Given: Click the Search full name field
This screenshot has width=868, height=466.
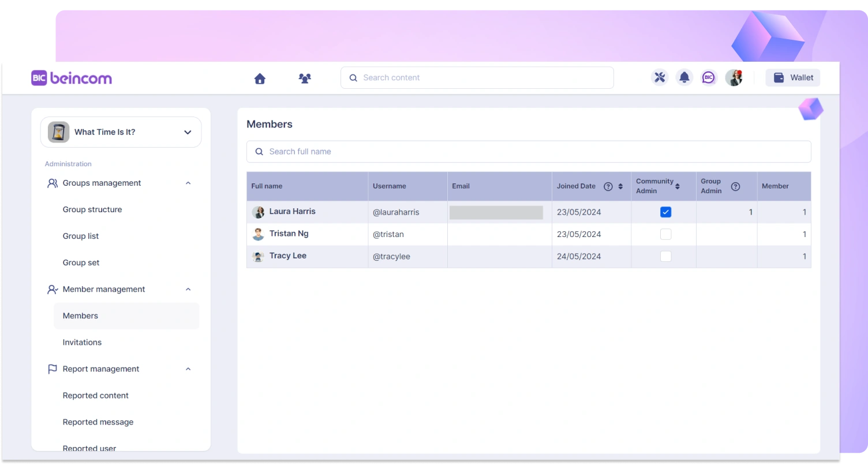Looking at the screenshot, I should pos(529,152).
